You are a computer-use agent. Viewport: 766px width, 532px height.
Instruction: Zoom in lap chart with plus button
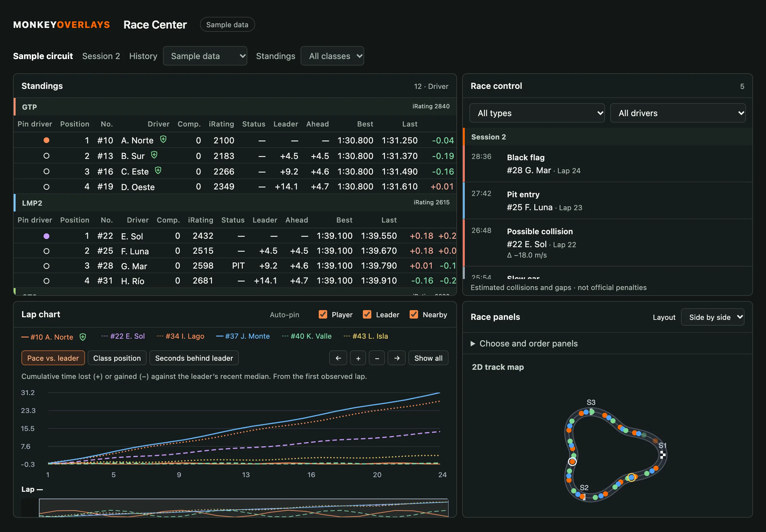[x=358, y=358]
